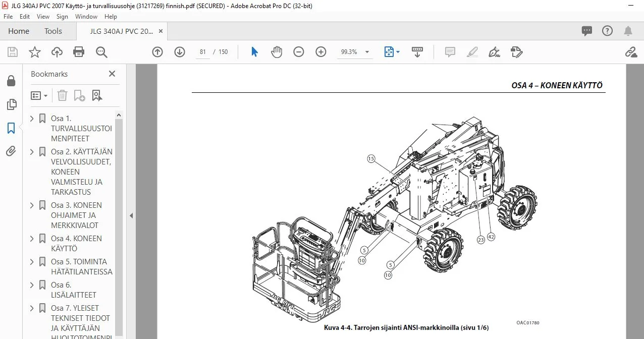Open page thumbnails panel
This screenshot has height=339, width=644.
coord(11,104)
